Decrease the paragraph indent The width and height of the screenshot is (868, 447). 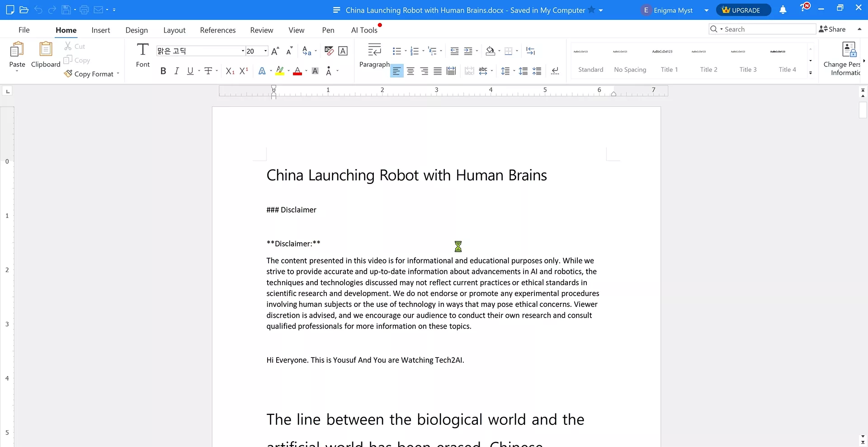click(x=455, y=51)
